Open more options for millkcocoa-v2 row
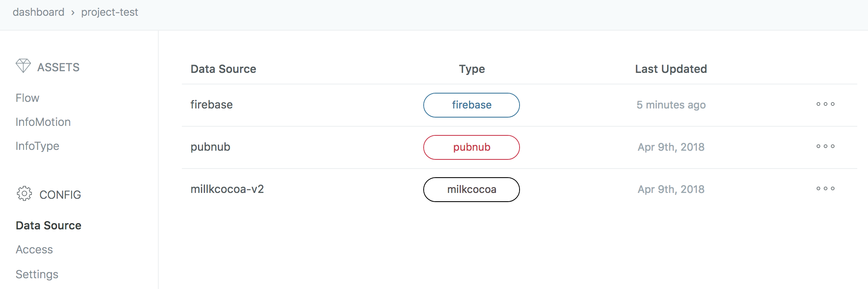The height and width of the screenshot is (289, 868). pos(825,189)
